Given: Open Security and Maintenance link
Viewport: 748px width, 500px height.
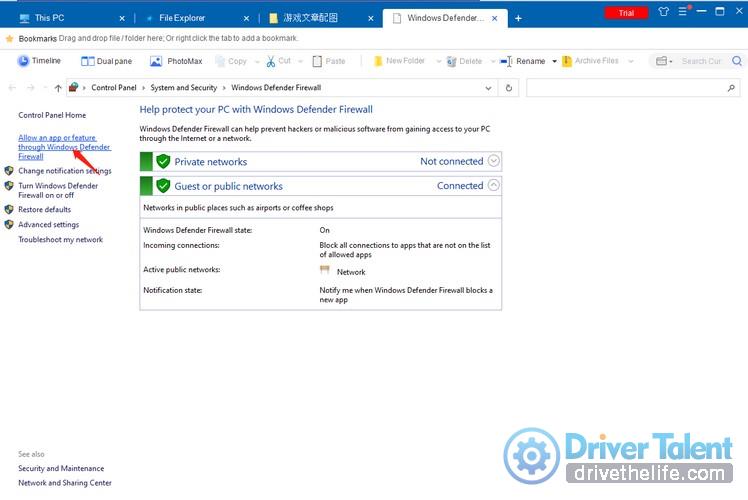Looking at the screenshot, I should pos(61,469).
